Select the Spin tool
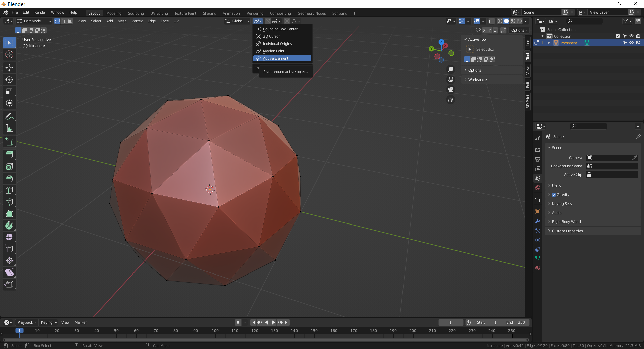The image size is (644, 349). tap(9, 226)
